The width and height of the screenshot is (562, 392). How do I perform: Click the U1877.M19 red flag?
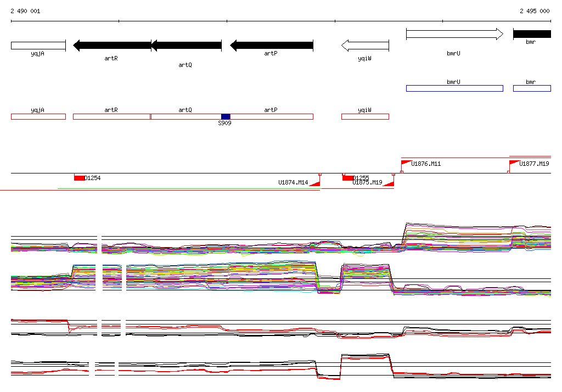514,164
